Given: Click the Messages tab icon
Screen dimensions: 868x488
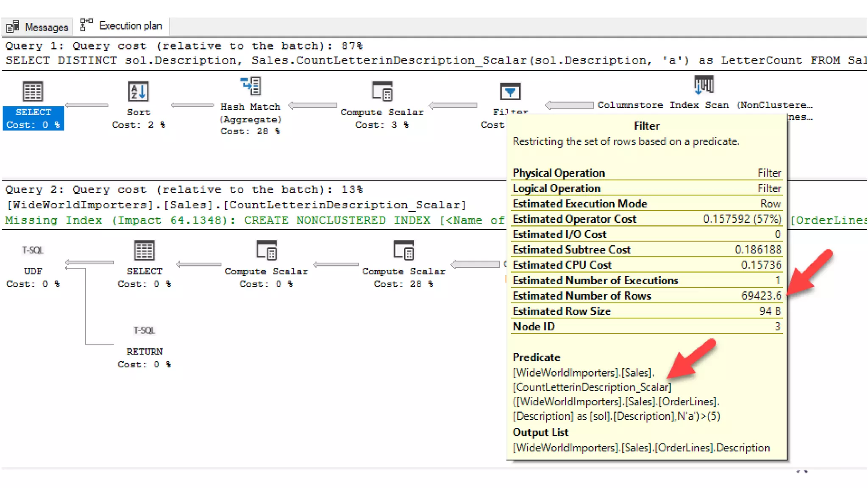Looking at the screenshot, I should [x=13, y=27].
